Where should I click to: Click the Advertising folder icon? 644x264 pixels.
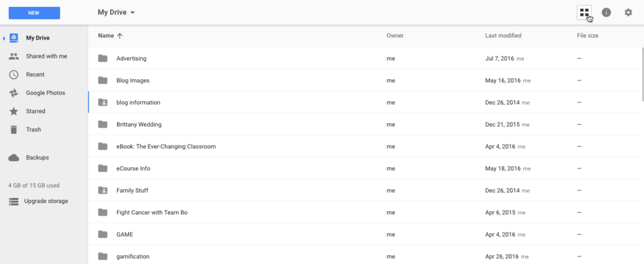click(103, 58)
